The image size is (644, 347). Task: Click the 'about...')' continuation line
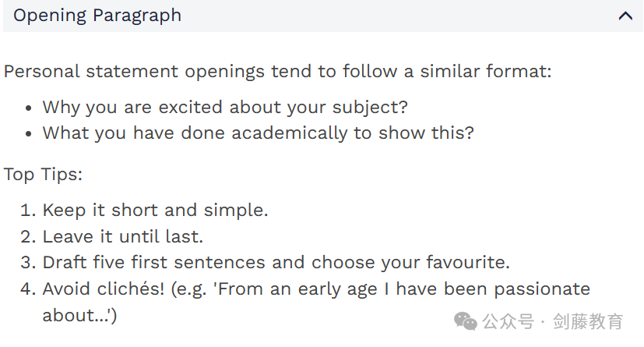(x=79, y=316)
